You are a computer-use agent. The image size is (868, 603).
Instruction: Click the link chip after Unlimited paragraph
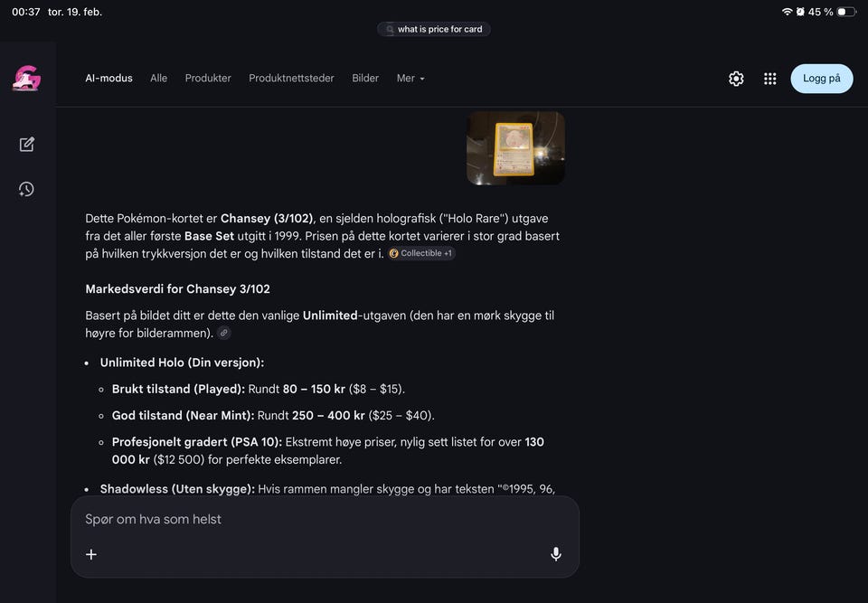point(223,333)
